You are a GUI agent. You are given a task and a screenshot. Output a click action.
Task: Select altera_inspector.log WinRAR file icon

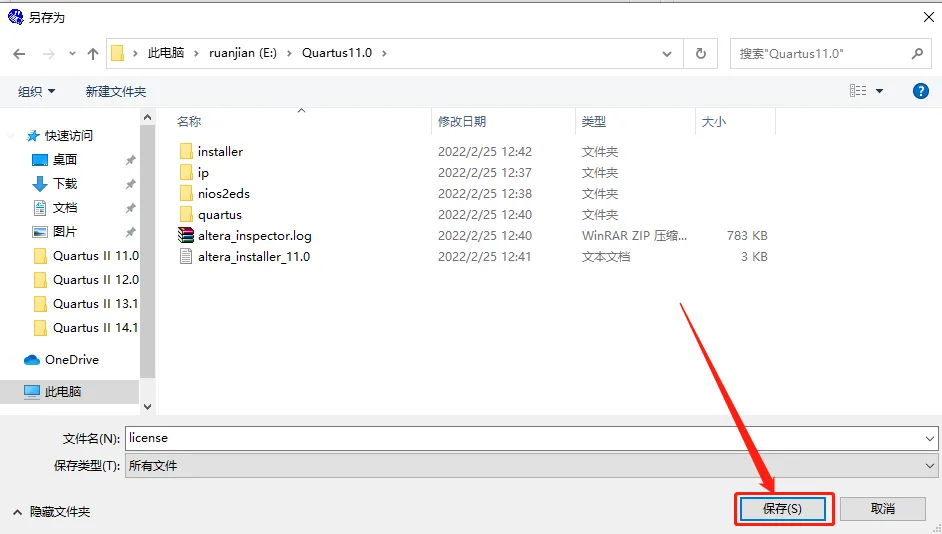(186, 235)
